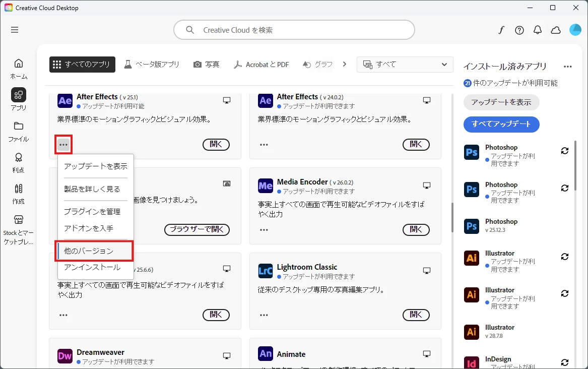Image resolution: width=588 pixels, height=369 pixels.
Task: Open three-dot menu for After Effects v24.0.2
Action: tap(264, 145)
